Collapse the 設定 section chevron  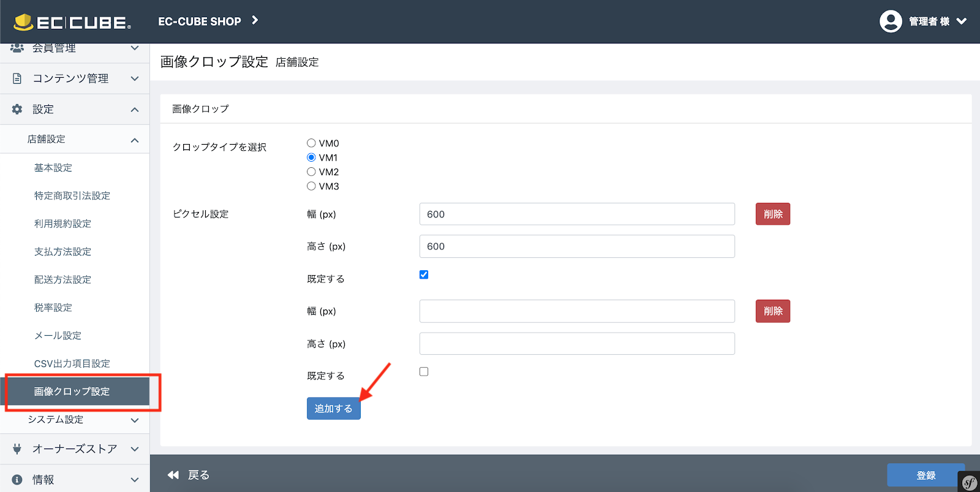pyautogui.click(x=135, y=110)
